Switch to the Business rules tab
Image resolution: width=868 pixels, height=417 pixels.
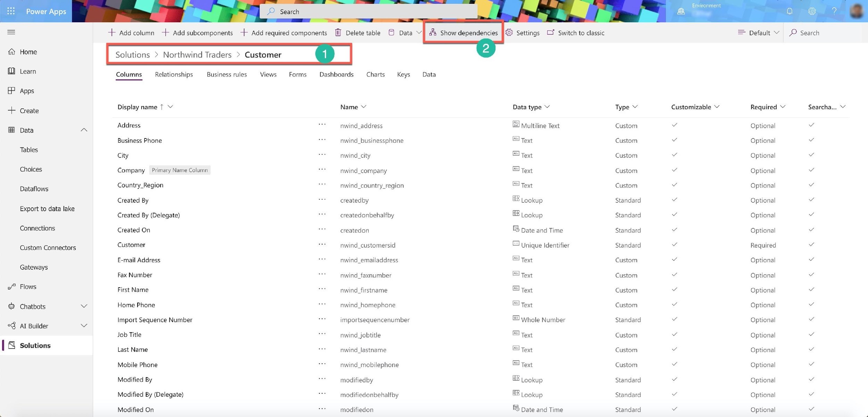(x=227, y=74)
